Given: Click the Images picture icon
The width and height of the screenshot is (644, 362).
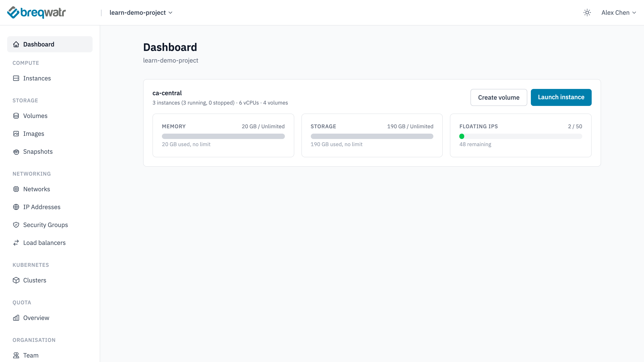Looking at the screenshot, I should click(x=16, y=134).
